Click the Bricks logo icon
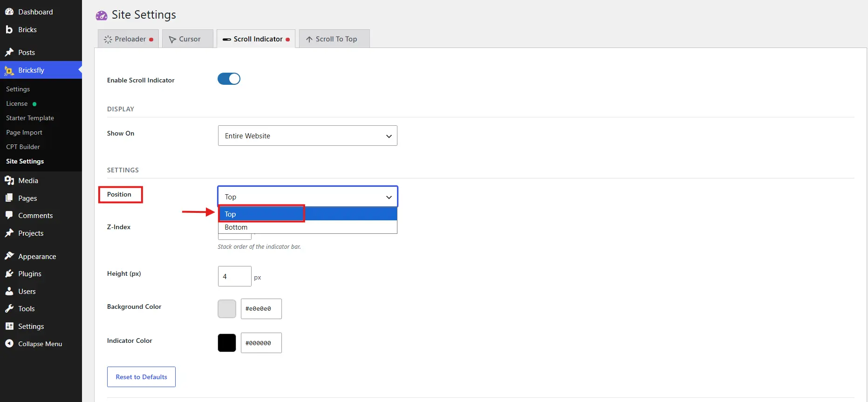Viewport: 868px width, 402px height. coord(9,29)
